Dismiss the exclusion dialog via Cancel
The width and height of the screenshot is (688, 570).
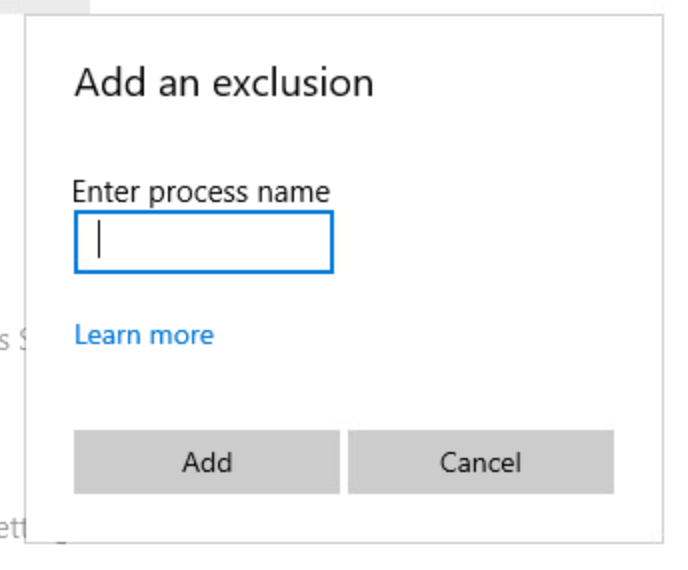480,462
